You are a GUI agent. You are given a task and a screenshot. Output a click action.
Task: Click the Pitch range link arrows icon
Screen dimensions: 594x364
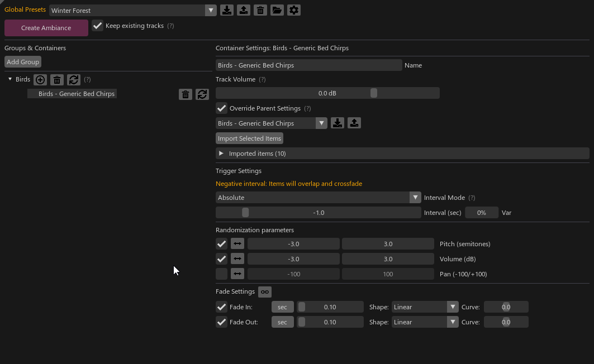coord(237,243)
